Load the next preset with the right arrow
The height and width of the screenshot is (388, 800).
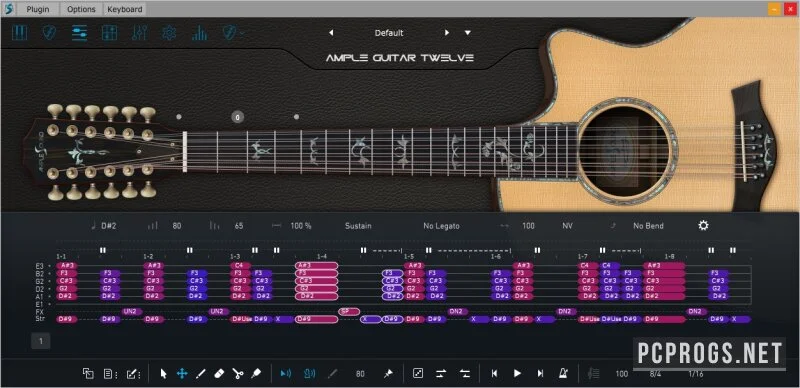coord(447,33)
